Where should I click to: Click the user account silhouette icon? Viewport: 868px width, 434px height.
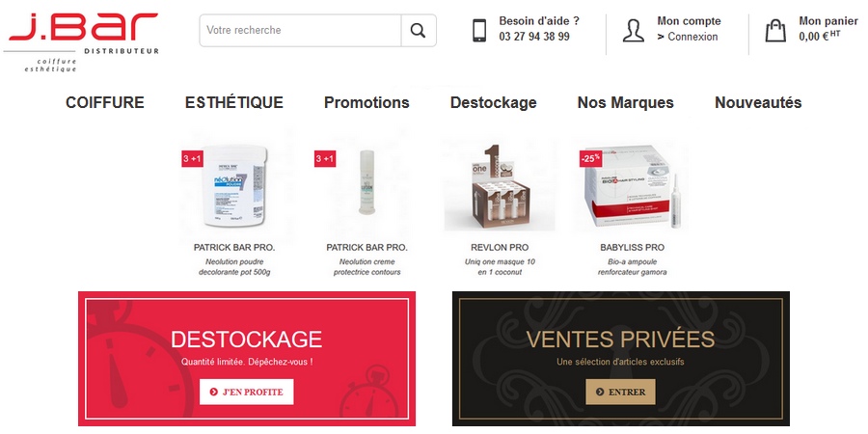tap(634, 31)
